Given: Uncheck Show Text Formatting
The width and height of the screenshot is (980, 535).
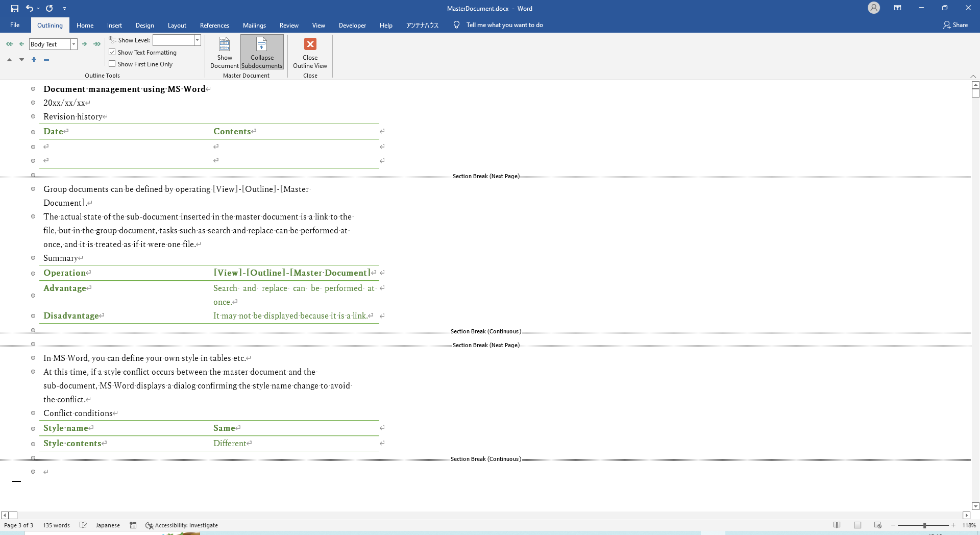Looking at the screenshot, I should 112,52.
